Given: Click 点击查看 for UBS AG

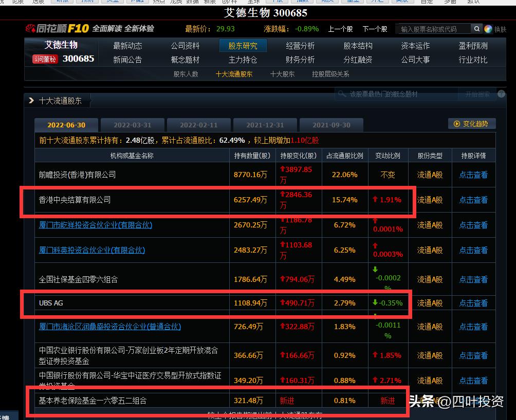Looking at the screenshot, I should click(x=473, y=303).
